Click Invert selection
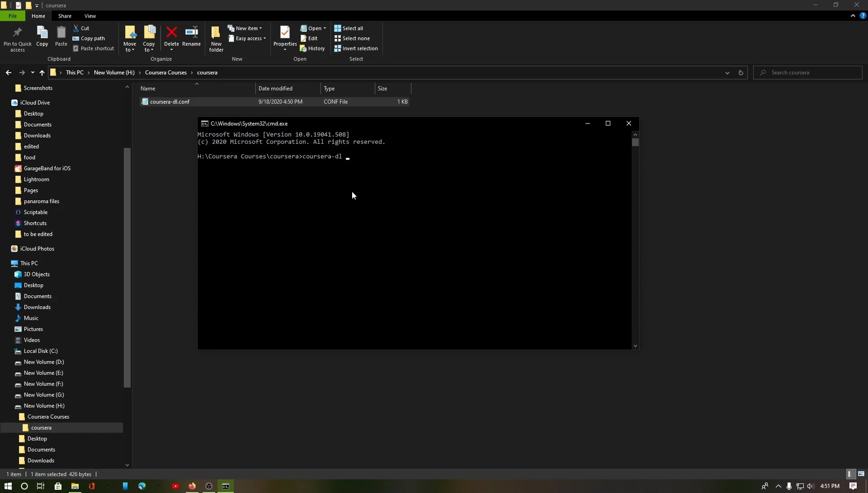This screenshot has width=868, height=493. [x=356, y=48]
